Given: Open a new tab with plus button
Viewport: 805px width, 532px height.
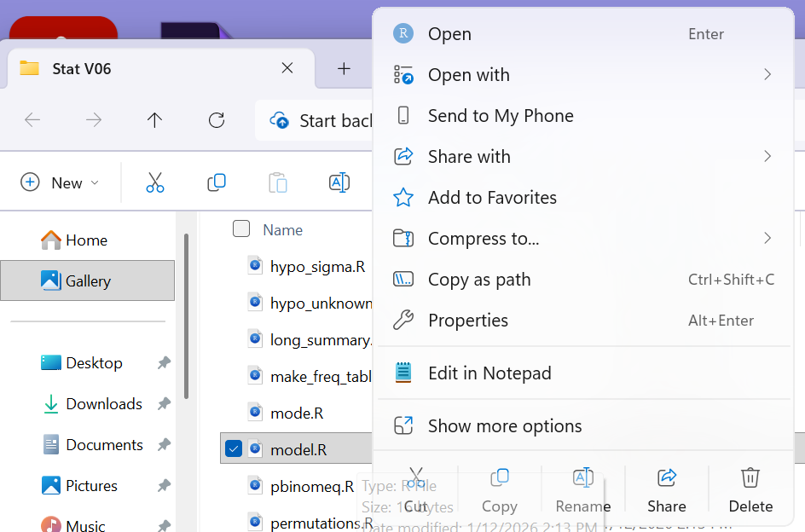Looking at the screenshot, I should (344, 69).
